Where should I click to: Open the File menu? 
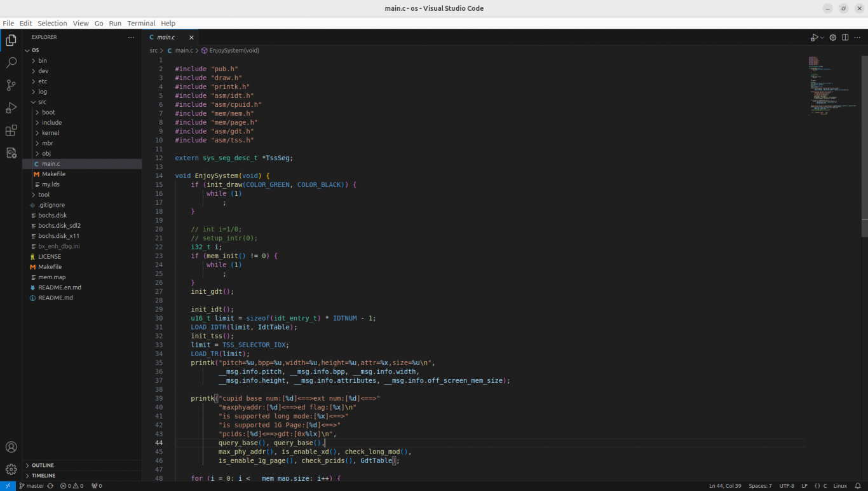(x=8, y=23)
